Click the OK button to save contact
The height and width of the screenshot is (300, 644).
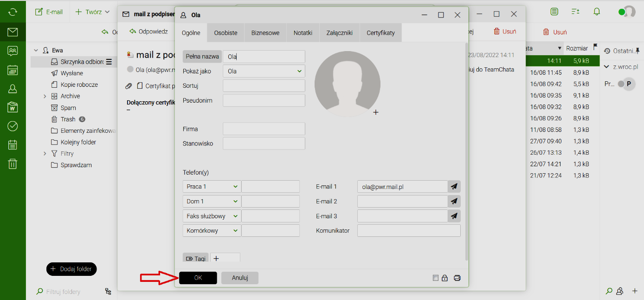point(198,278)
